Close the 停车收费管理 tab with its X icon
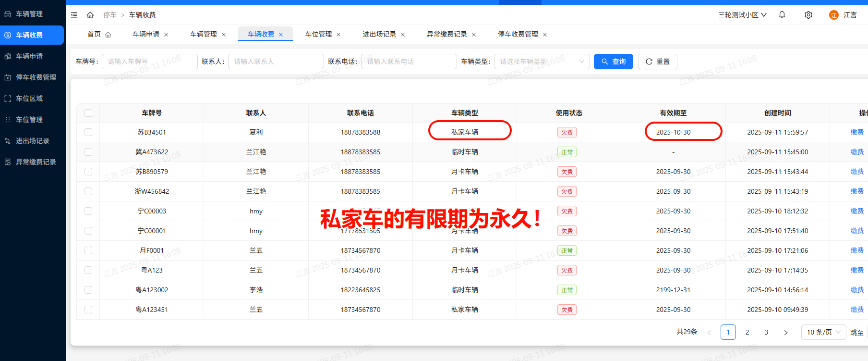The height and width of the screenshot is (361, 868). (545, 35)
